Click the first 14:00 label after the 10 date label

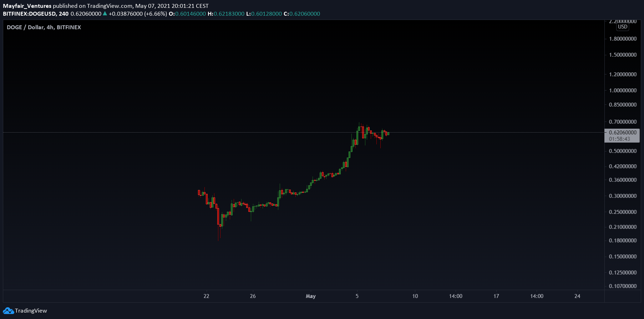click(456, 296)
